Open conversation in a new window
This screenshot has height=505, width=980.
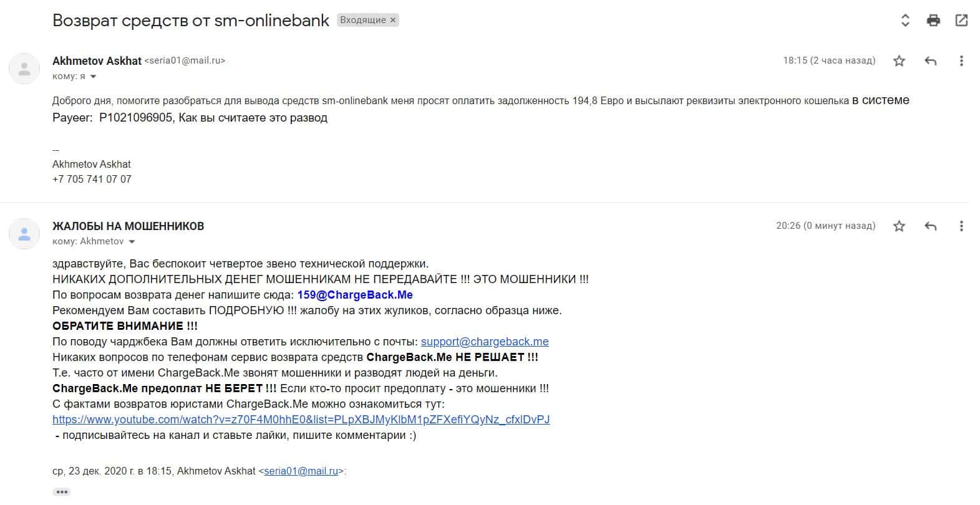coord(961,21)
